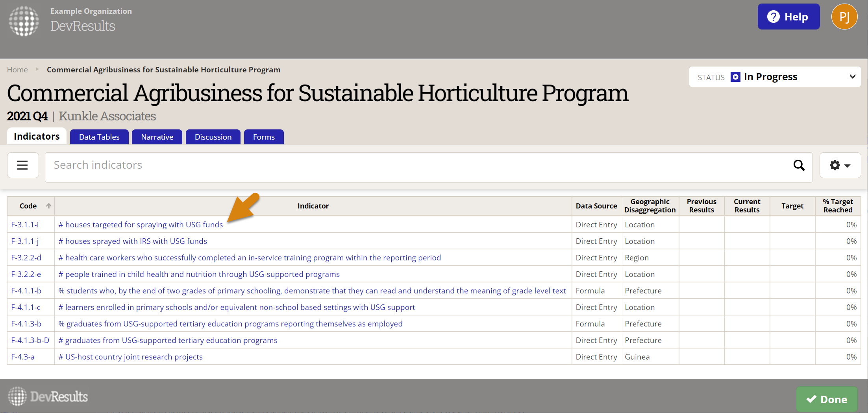Viewport: 868px width, 413px height.
Task: Focus the Search indicators field
Action: [x=417, y=165]
